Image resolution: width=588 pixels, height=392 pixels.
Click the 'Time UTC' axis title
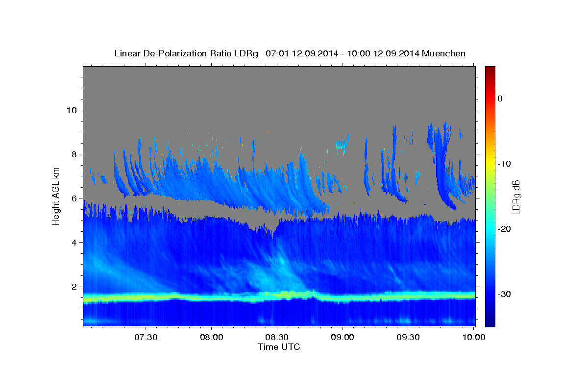click(279, 347)
